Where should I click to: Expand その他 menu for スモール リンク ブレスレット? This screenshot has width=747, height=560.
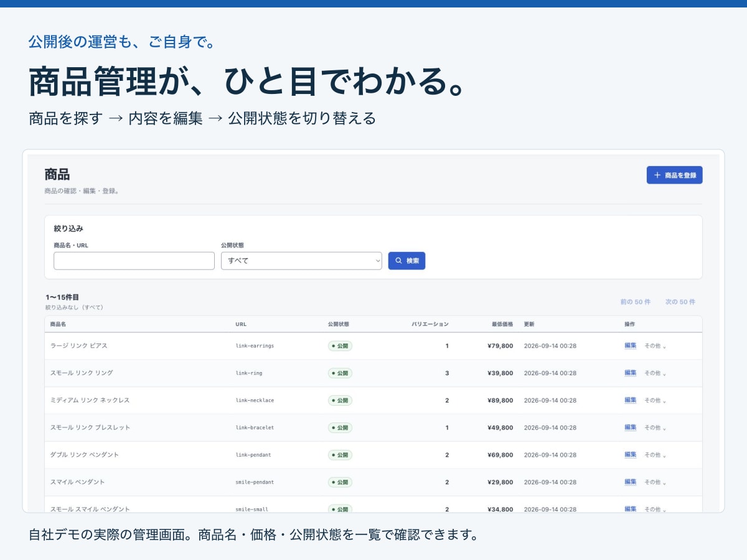click(x=655, y=428)
